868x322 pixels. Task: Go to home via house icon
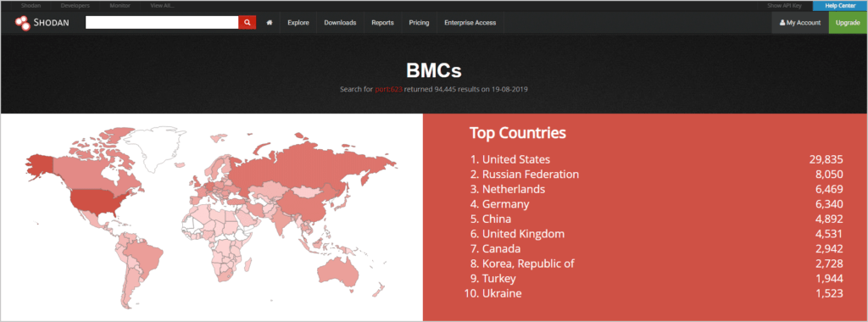coord(270,23)
